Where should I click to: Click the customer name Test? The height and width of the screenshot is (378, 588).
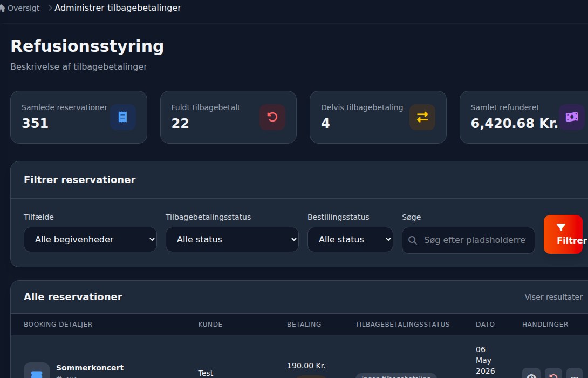(x=206, y=373)
